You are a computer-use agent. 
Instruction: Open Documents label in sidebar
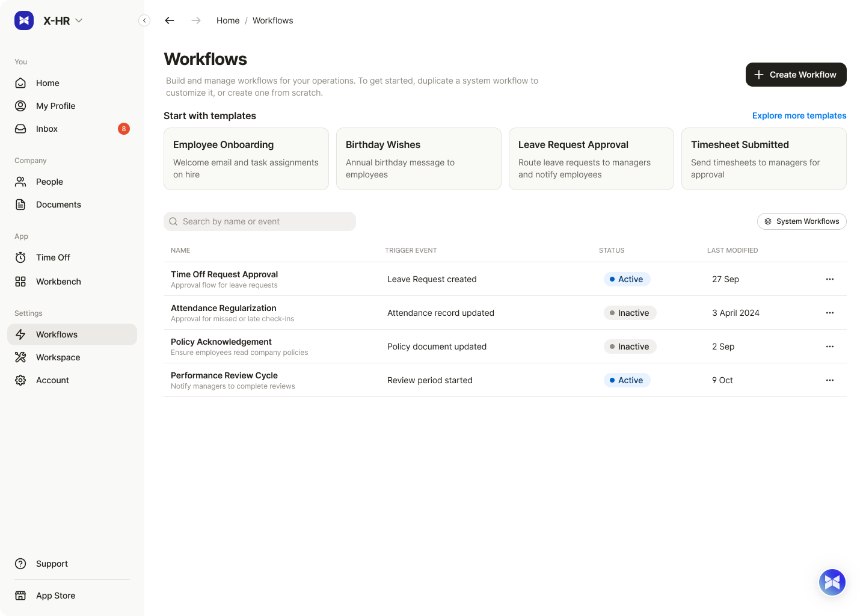(58, 205)
